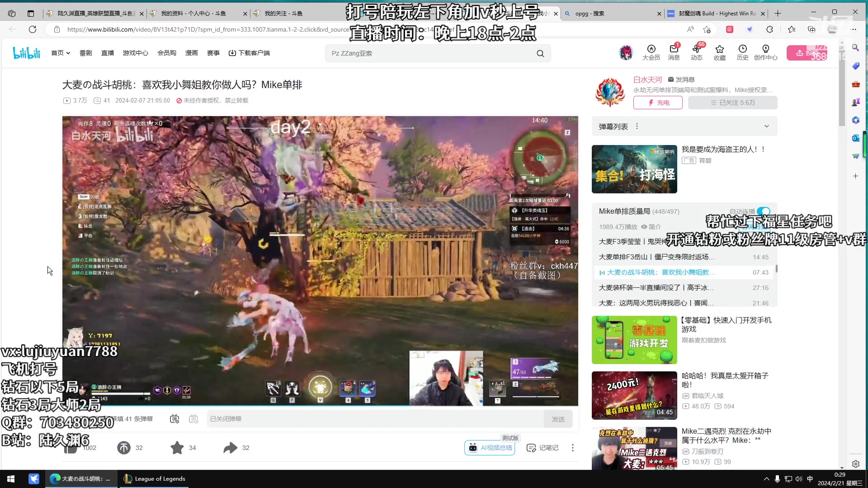The image size is (868, 488).
Task: Open the 记笔记 notes icon
Action: point(542,448)
